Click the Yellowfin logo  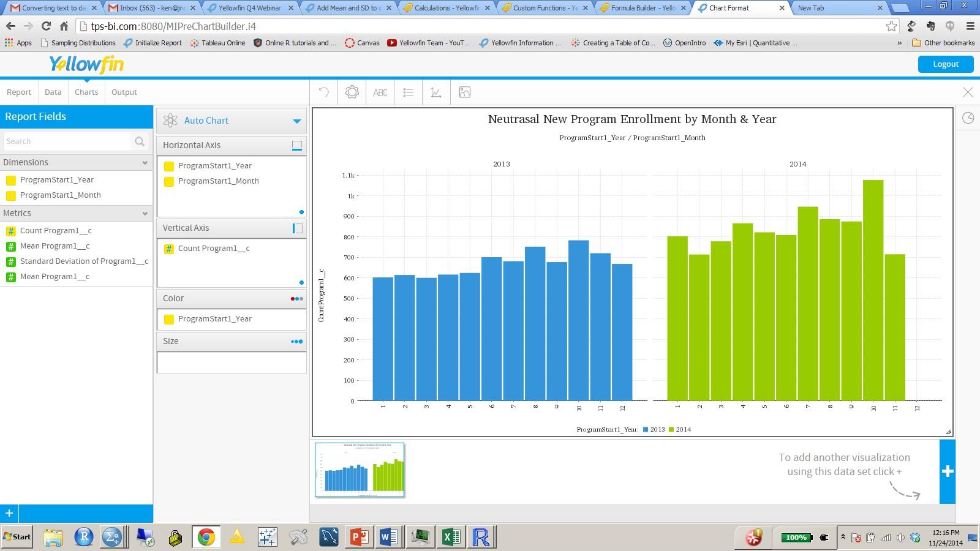86,64
